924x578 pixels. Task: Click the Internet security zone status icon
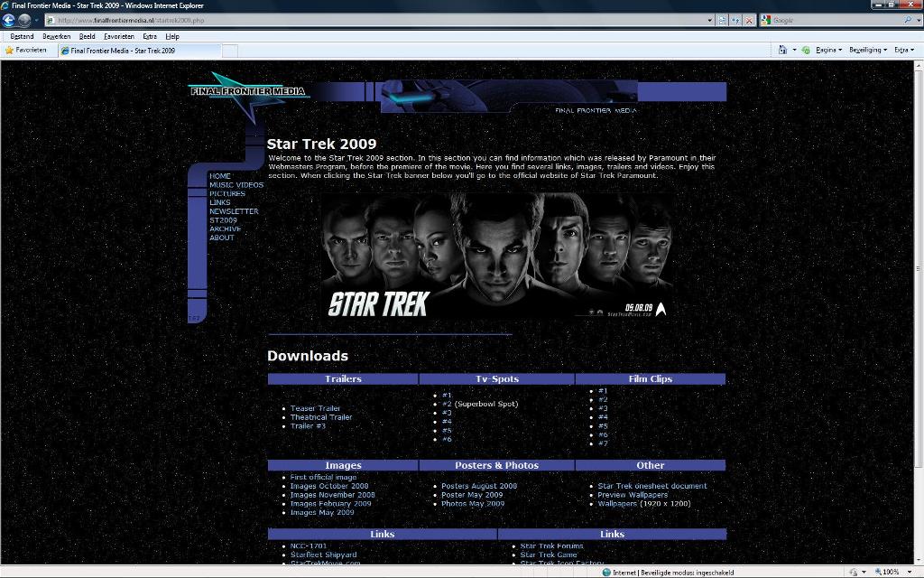click(606, 572)
